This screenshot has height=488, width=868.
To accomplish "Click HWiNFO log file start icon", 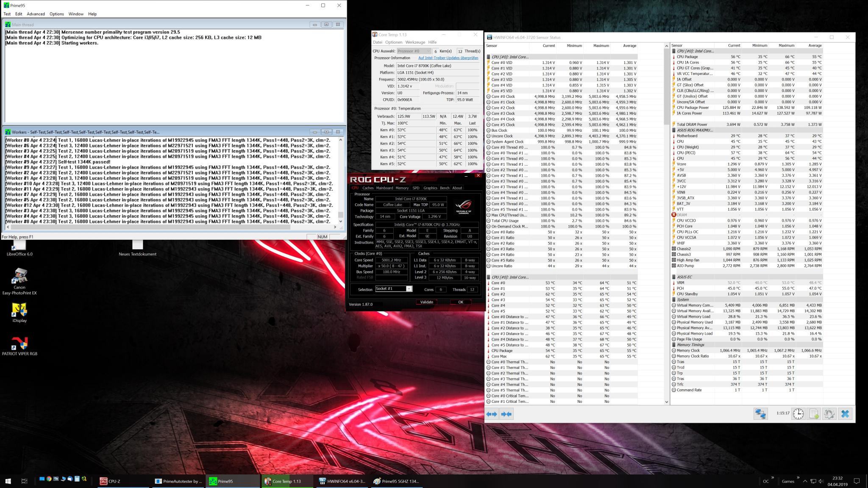I will [814, 414].
